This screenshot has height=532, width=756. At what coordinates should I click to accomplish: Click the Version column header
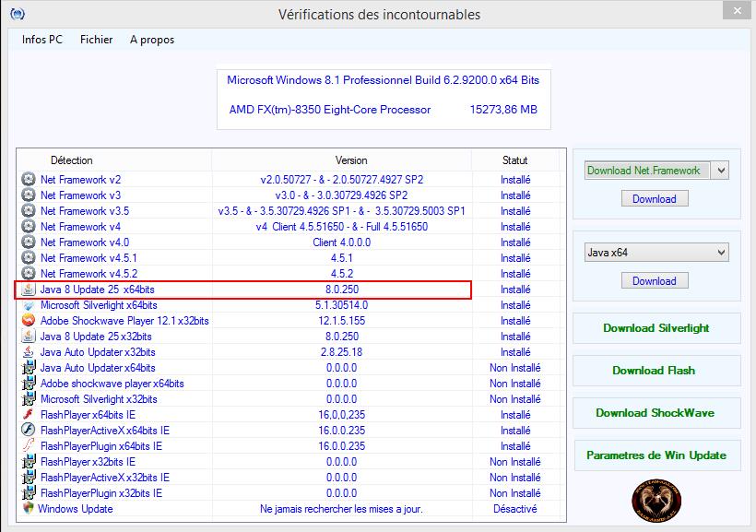pyautogui.click(x=351, y=160)
